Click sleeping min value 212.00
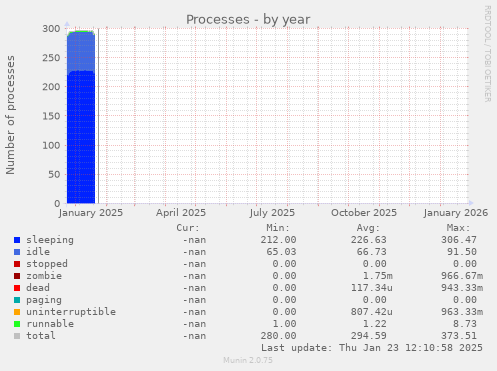The height and width of the screenshot is (371, 497). click(278, 240)
